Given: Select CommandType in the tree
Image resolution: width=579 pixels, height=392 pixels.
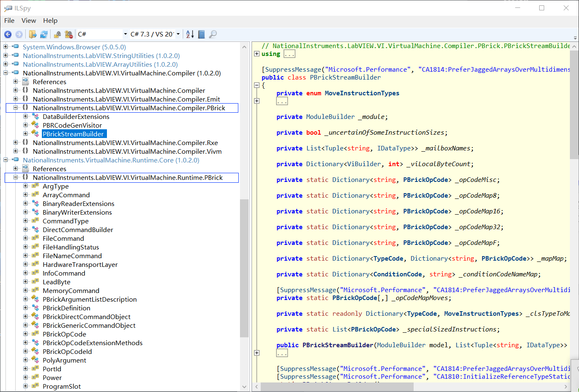Looking at the screenshot, I should [x=65, y=221].
